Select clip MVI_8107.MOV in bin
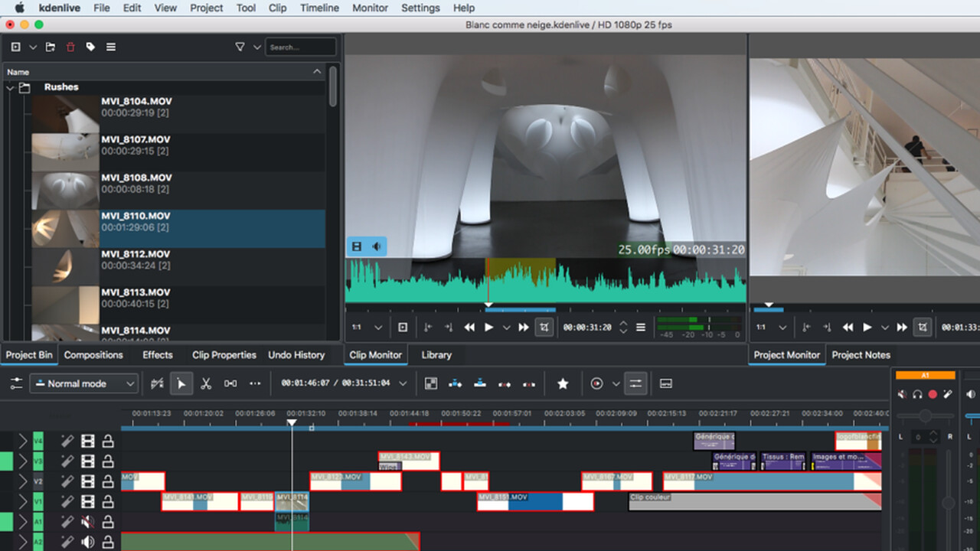This screenshot has height=551, width=980. [x=178, y=152]
